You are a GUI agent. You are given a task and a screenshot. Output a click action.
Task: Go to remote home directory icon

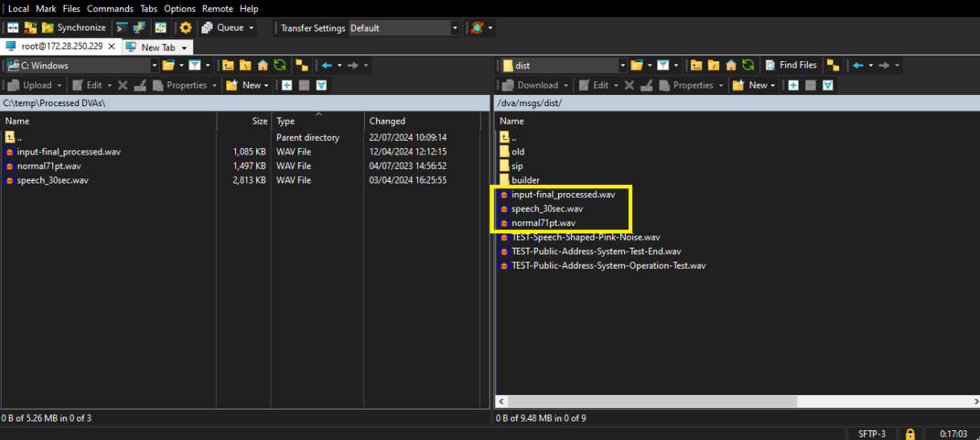point(730,65)
